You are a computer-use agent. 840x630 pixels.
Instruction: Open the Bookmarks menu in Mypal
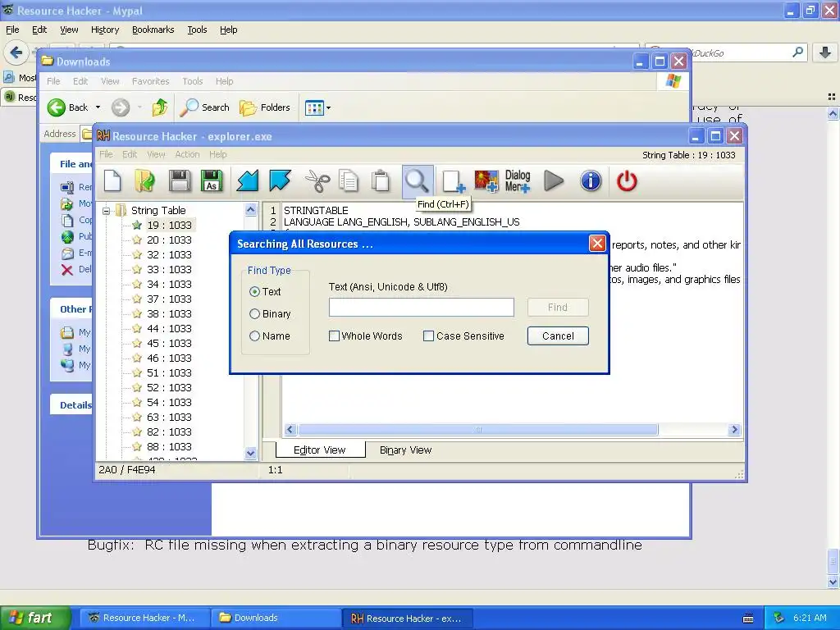[x=153, y=30]
